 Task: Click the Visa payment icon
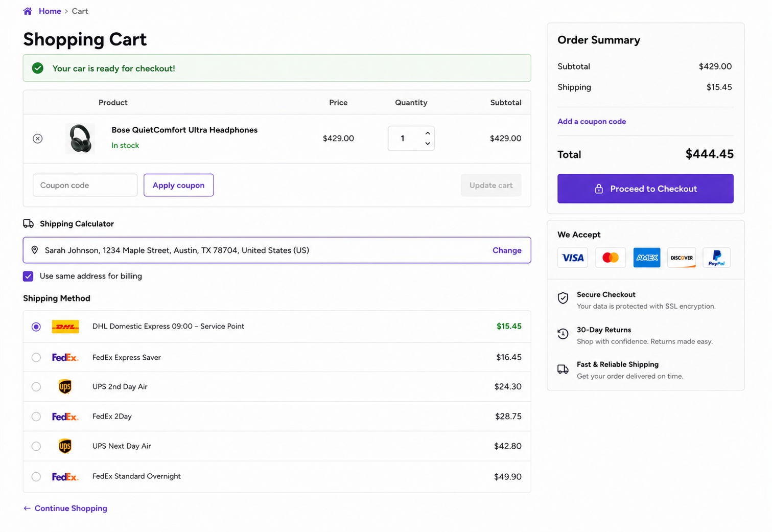[573, 258]
